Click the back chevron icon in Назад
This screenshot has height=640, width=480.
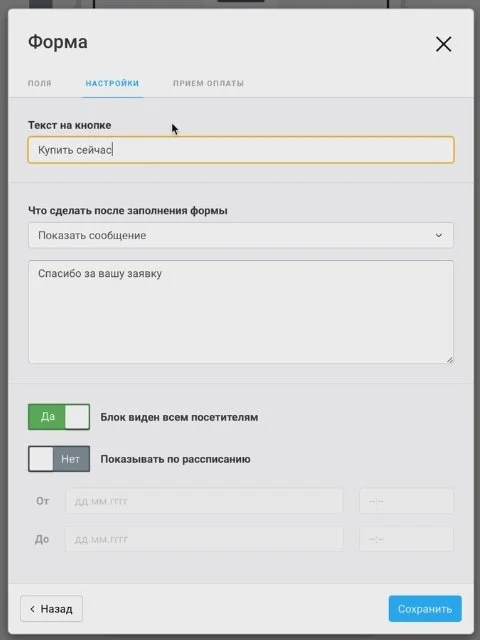pyautogui.click(x=32, y=609)
